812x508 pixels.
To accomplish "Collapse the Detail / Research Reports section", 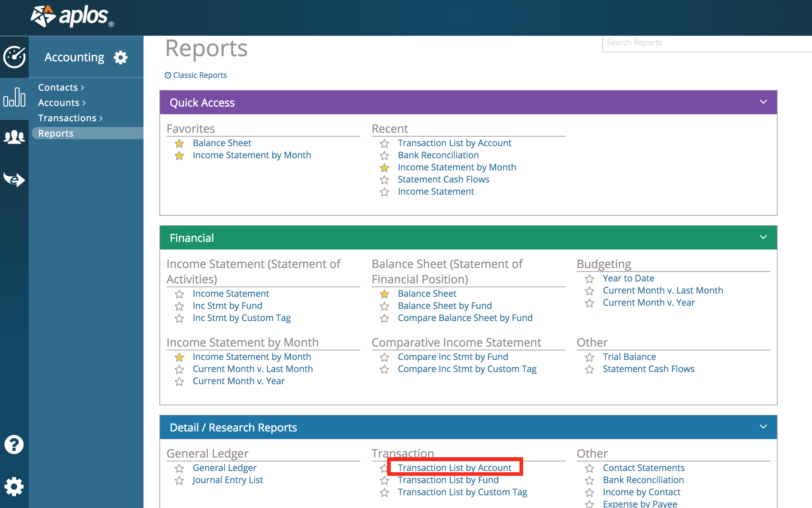I will pos(764,427).
